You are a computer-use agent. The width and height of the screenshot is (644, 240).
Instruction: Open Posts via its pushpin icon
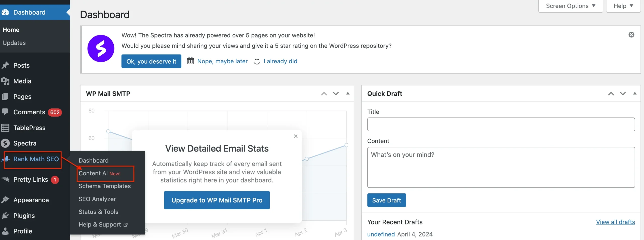point(5,65)
